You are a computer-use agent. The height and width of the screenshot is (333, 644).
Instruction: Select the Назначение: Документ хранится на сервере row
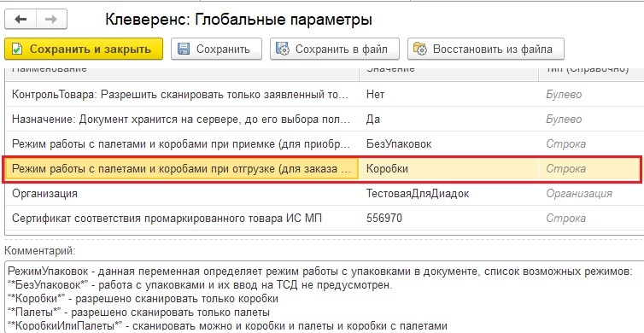click(x=325, y=119)
